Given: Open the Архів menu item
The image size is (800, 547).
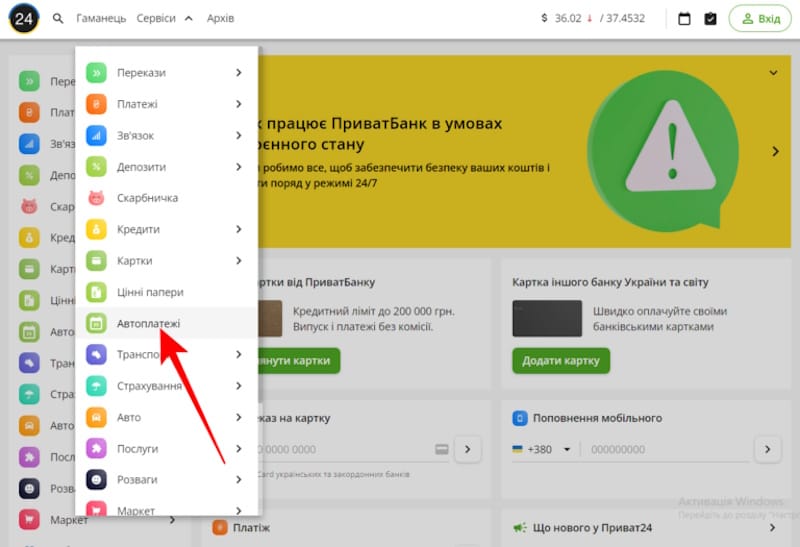Looking at the screenshot, I should coord(220,19).
